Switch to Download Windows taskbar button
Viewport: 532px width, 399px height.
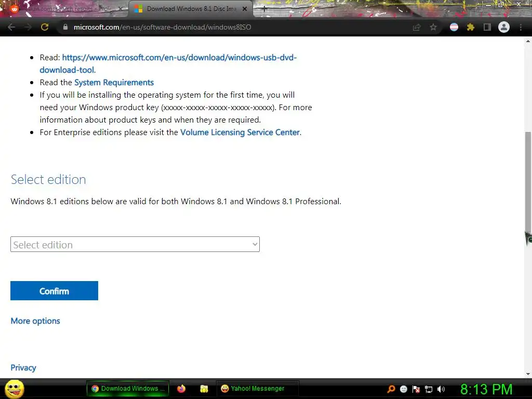click(128, 389)
